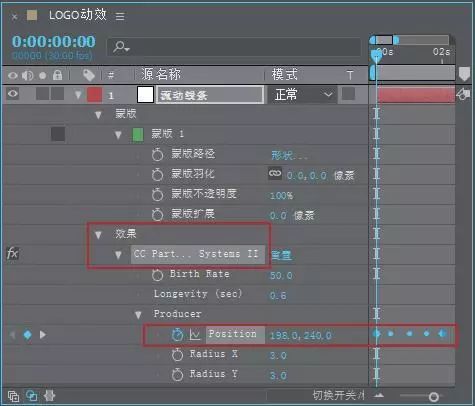The height and width of the screenshot is (406, 475).
Task: Open the LOGO动效 panel menu icon
Action: coord(120,16)
